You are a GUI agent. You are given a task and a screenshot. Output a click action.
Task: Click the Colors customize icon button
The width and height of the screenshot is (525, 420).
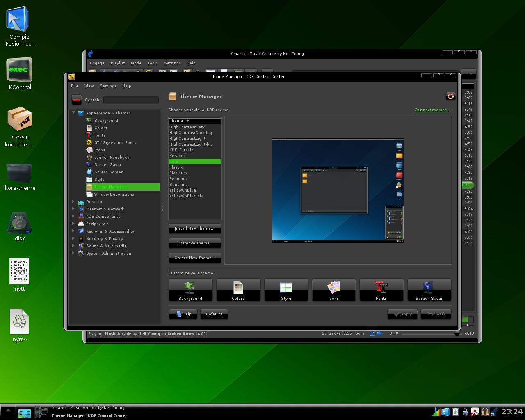click(x=238, y=290)
